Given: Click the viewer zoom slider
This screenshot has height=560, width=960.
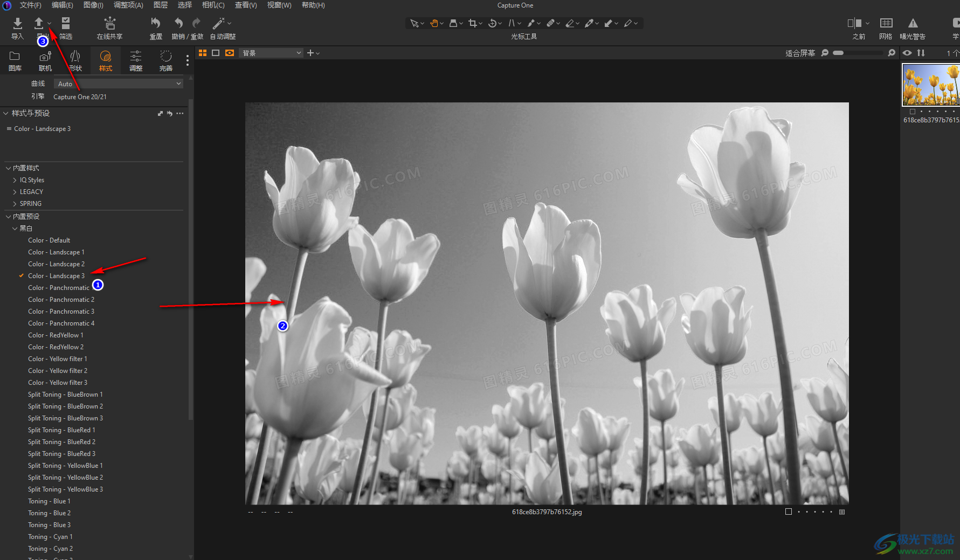Looking at the screenshot, I should pos(858,53).
